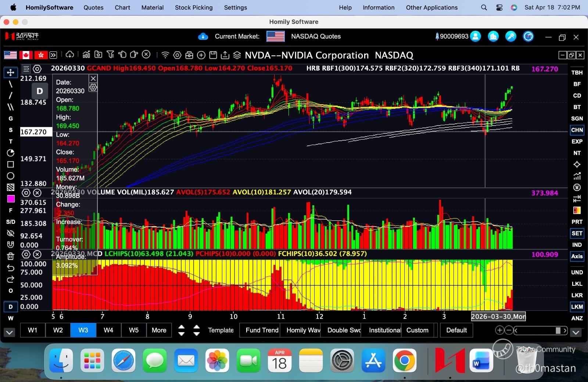Viewport: 588px width, 382px height.
Task: Toggle the SET button in right sidebar
Action: [577, 233]
